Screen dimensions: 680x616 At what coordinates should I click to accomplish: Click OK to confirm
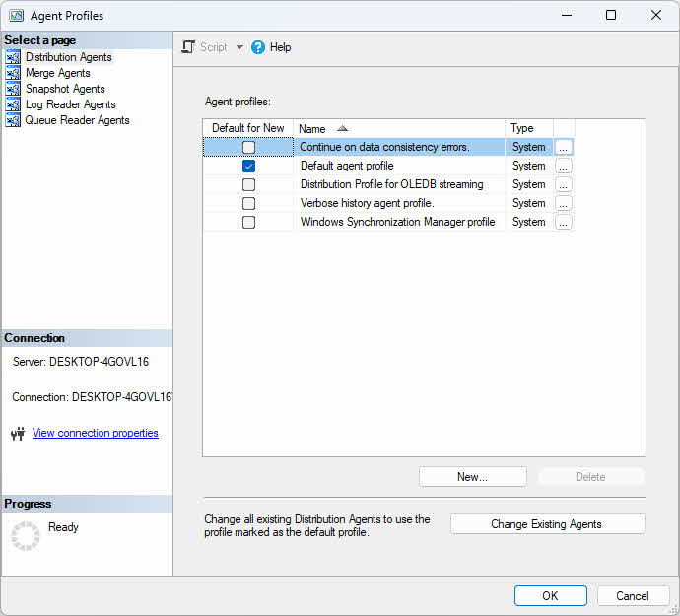click(x=550, y=595)
